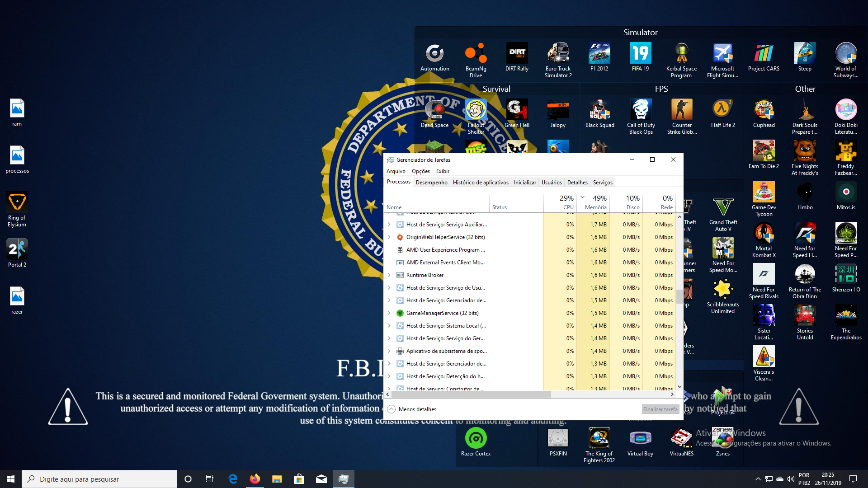Expand Host de Serviço: Sistema Local row
The height and width of the screenshot is (488, 868).
[x=389, y=325]
